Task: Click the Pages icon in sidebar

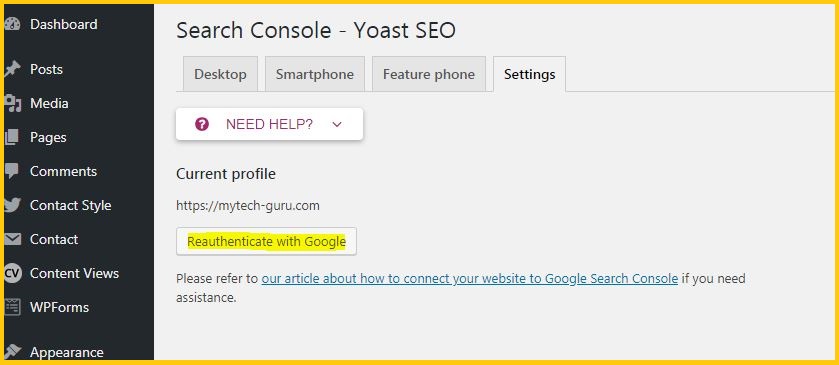Action: 12,138
